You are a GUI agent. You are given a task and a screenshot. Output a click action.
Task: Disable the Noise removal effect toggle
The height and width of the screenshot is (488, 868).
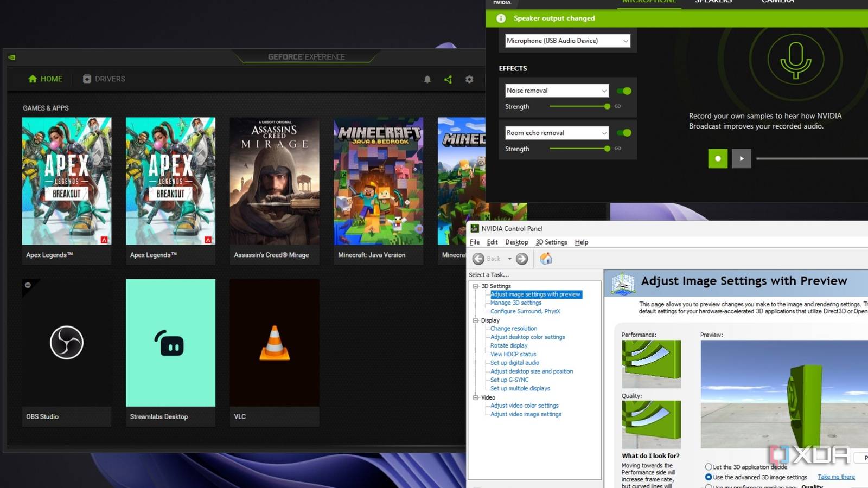tap(624, 91)
